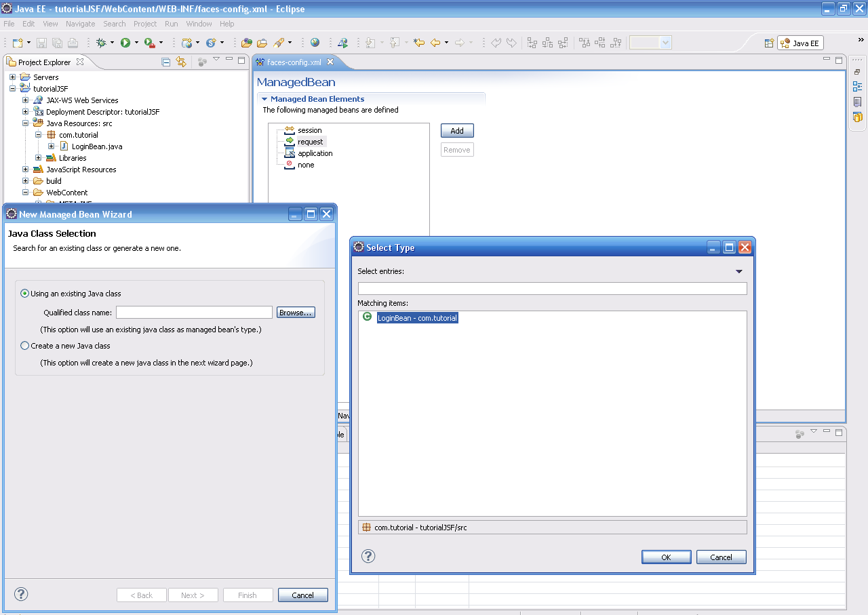868x615 pixels.
Task: Select the JavaScript Resources tree item
Action: pos(81,170)
